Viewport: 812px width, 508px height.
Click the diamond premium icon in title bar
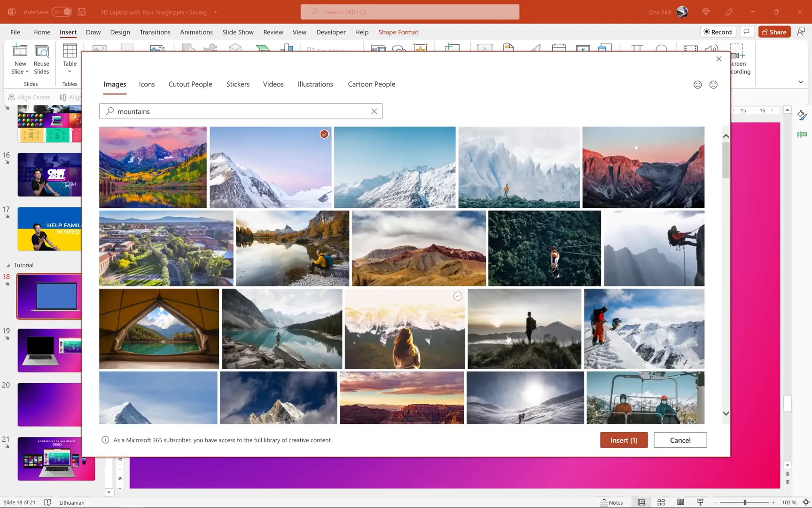pyautogui.click(x=706, y=12)
